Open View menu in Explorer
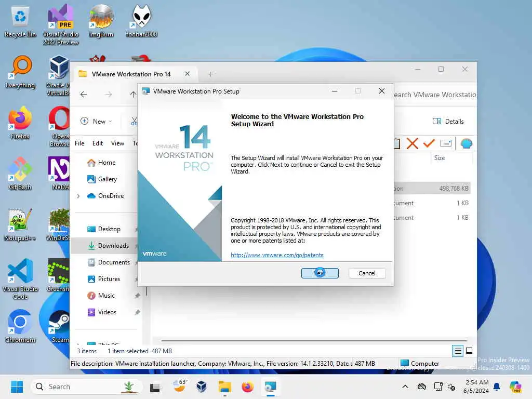Image resolution: width=532 pixels, height=399 pixels. coord(117,143)
